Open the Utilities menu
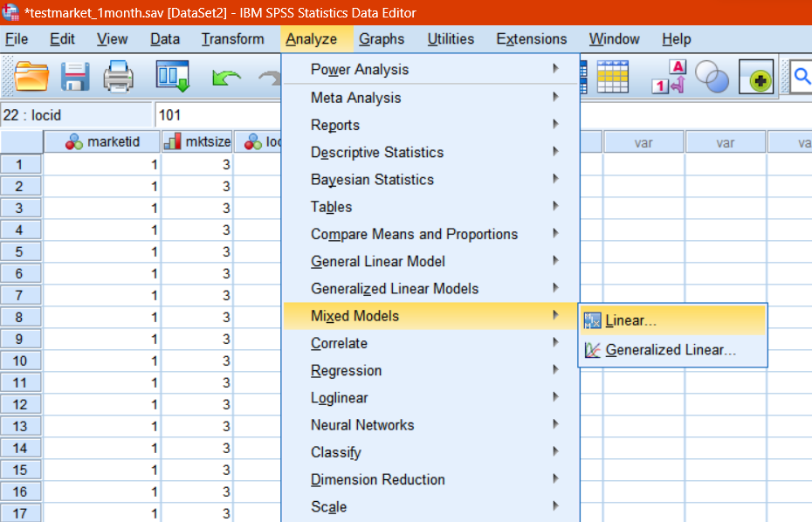Image resolution: width=812 pixels, height=522 pixels. tap(451, 38)
